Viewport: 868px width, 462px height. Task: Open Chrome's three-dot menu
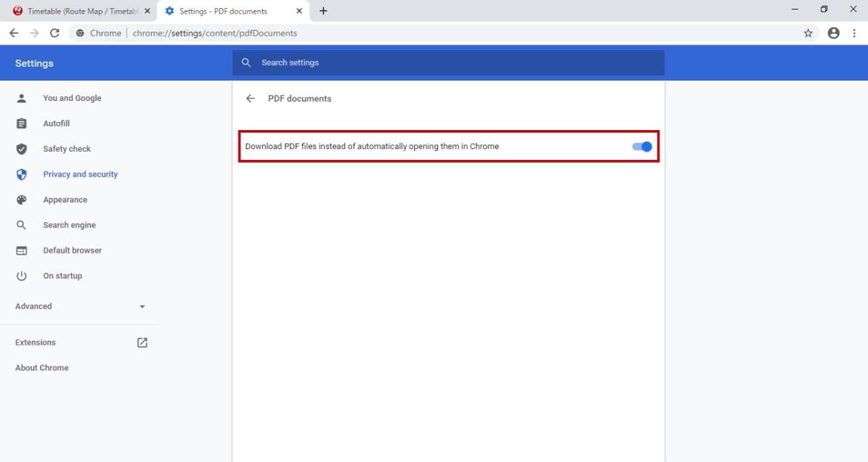click(x=854, y=33)
